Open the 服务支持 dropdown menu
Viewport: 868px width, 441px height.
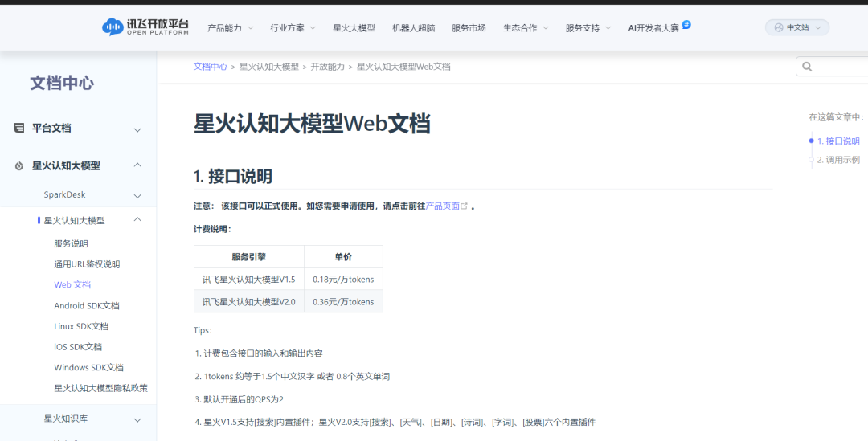click(588, 27)
